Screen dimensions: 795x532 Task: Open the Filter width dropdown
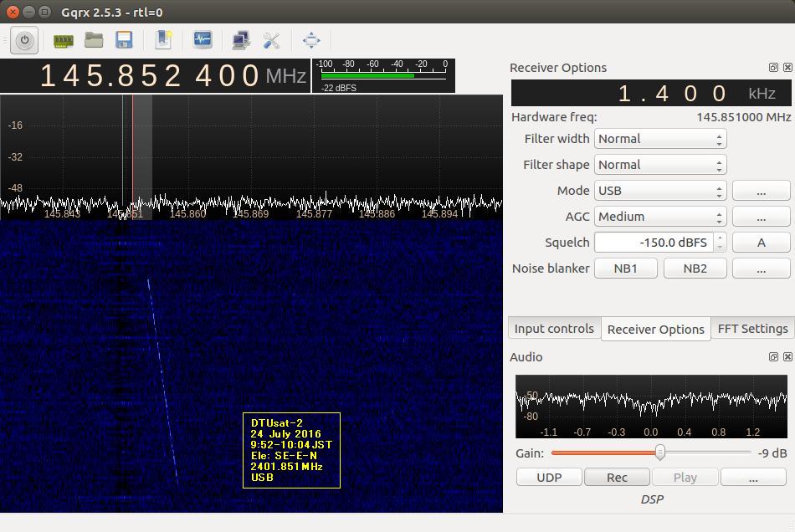[660, 139]
